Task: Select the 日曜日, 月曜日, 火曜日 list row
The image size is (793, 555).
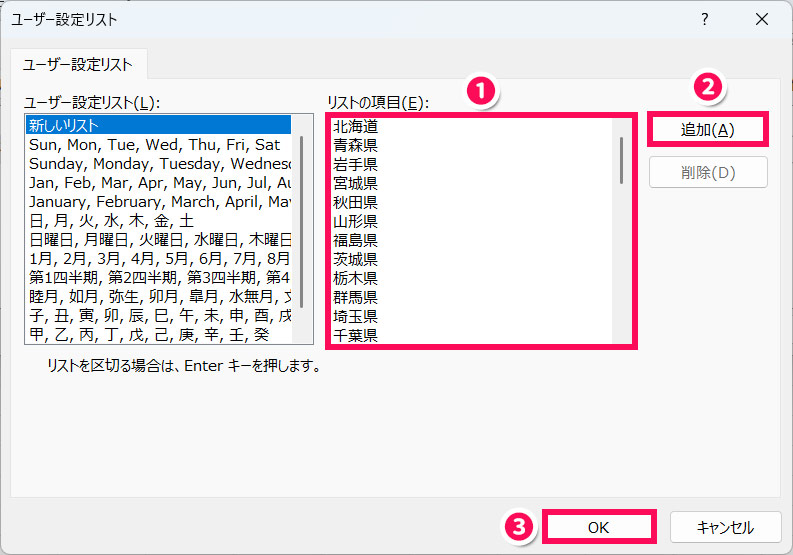Action: coord(158,239)
